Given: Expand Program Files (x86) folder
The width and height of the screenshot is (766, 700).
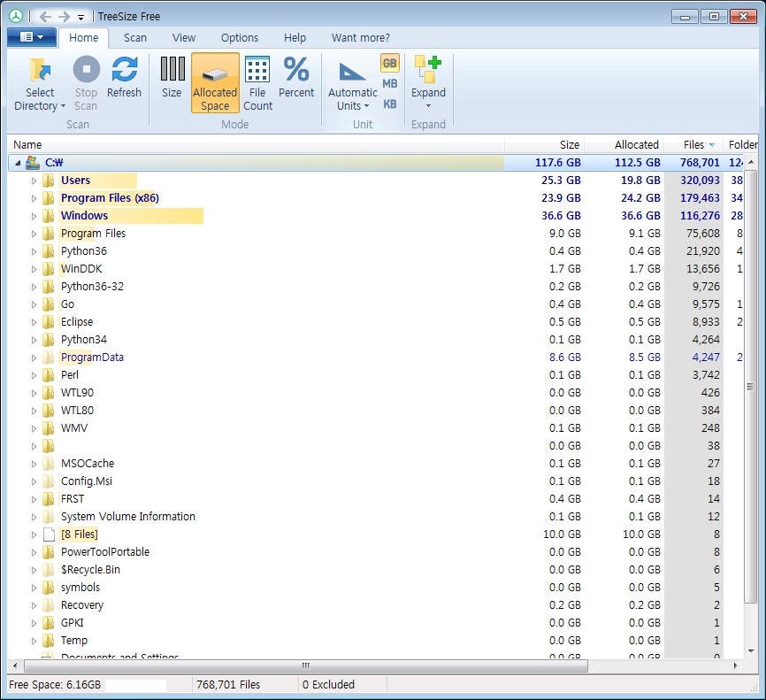Looking at the screenshot, I should coord(34,198).
